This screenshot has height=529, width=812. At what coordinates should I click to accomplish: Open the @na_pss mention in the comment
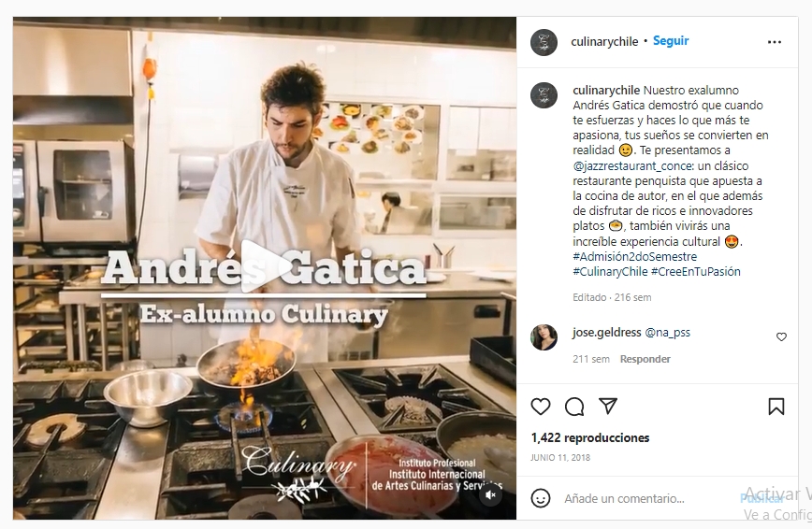pyautogui.click(x=668, y=333)
